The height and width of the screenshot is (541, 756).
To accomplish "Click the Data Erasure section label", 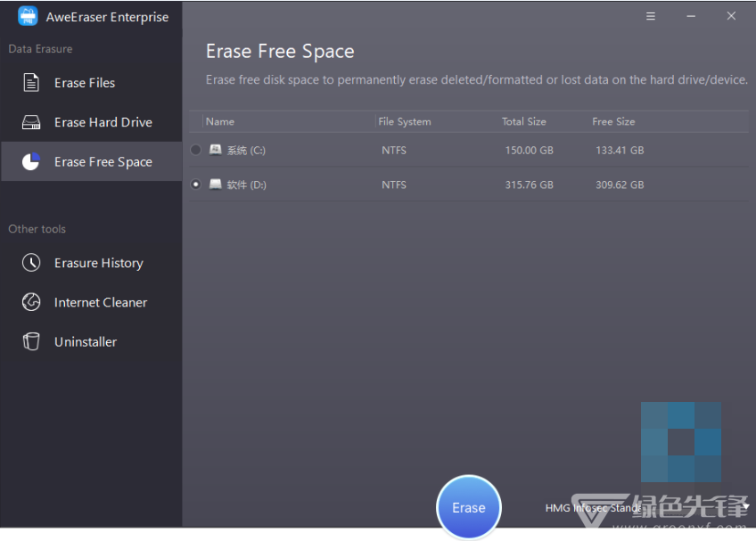I will pos(40,49).
